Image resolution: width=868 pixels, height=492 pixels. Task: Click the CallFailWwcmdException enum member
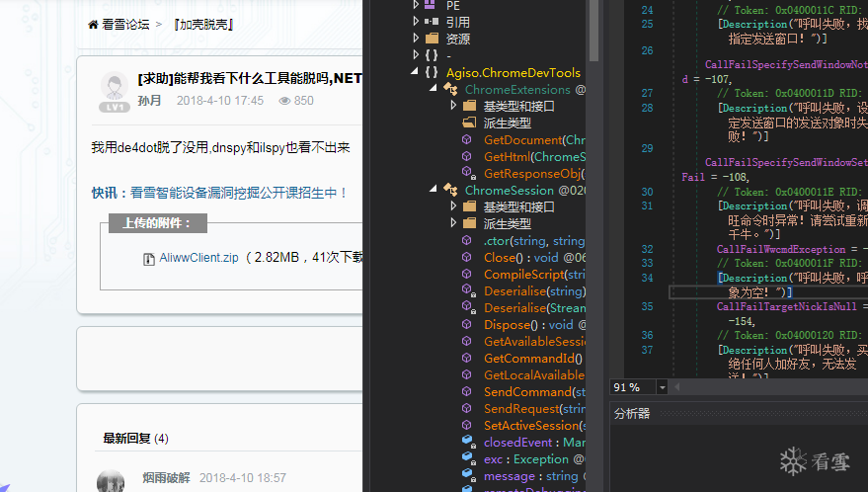[781, 249]
